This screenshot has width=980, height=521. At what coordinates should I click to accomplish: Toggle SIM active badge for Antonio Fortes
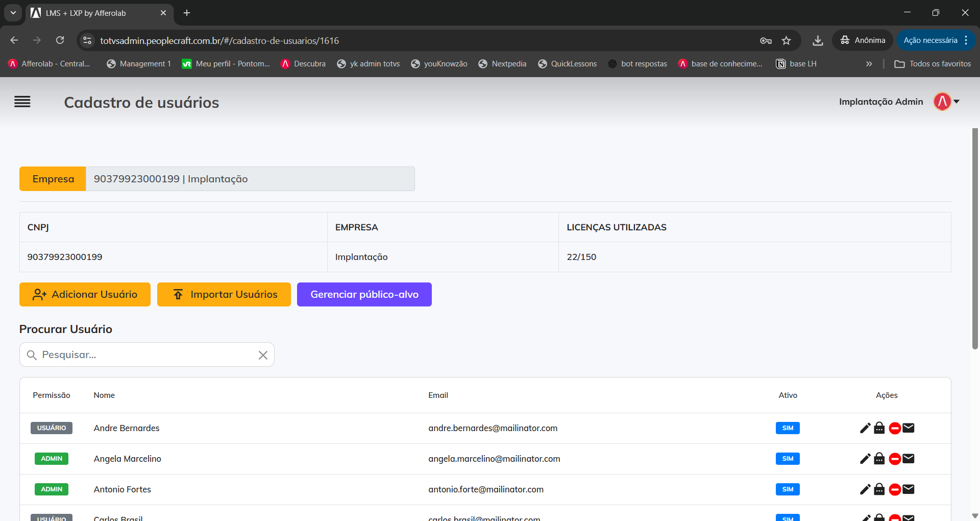(788, 489)
